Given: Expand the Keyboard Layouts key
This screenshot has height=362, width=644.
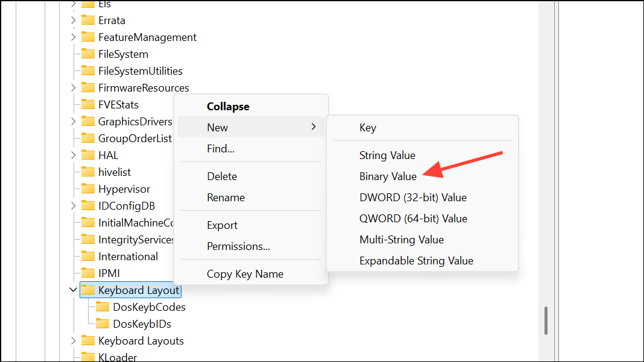Looking at the screenshot, I should [73, 340].
